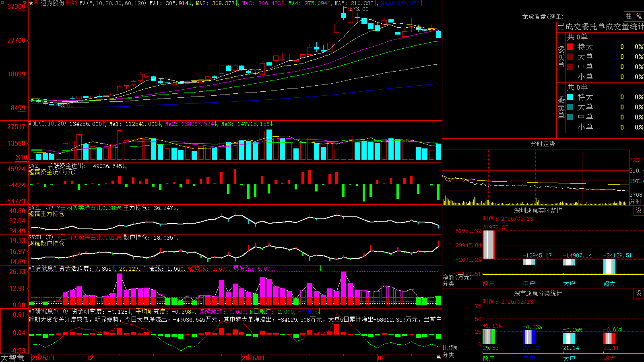Click the SVSH (7) indicator name
Screen dimensions: 644x362
click(x=41, y=238)
